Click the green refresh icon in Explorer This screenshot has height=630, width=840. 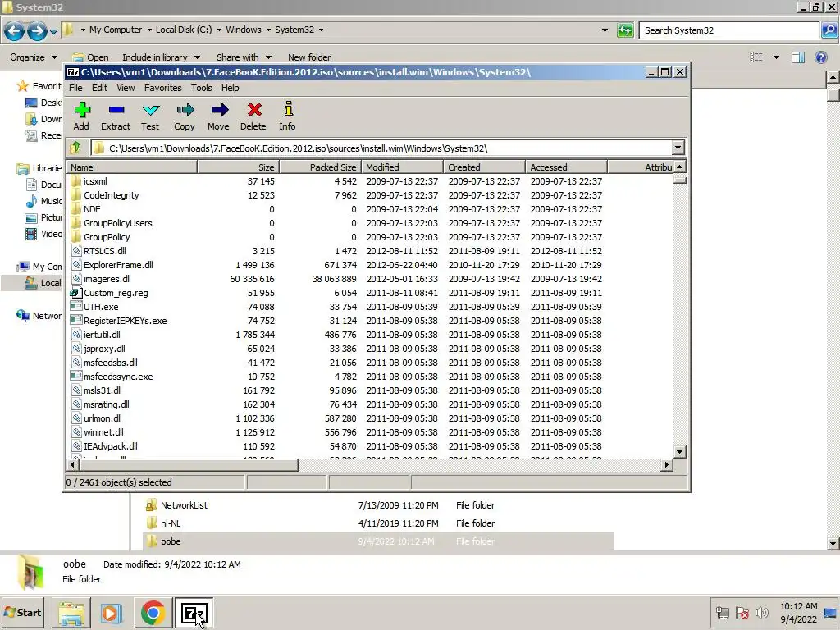(x=625, y=30)
